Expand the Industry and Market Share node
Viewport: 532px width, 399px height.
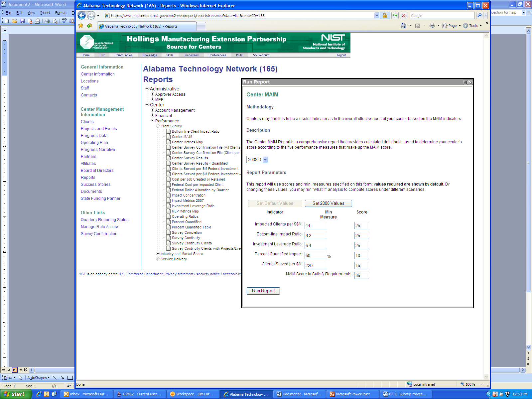click(158, 254)
